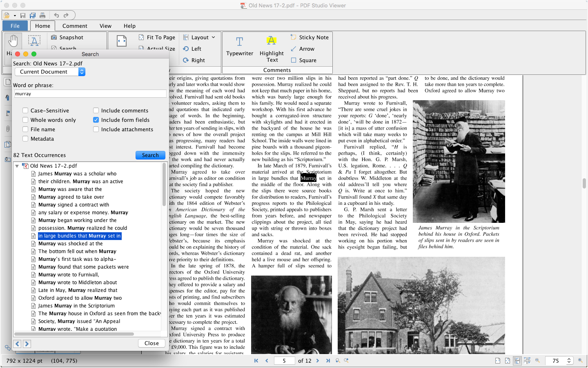Collapse the Old News 17-2.pdf results tree

click(17, 166)
